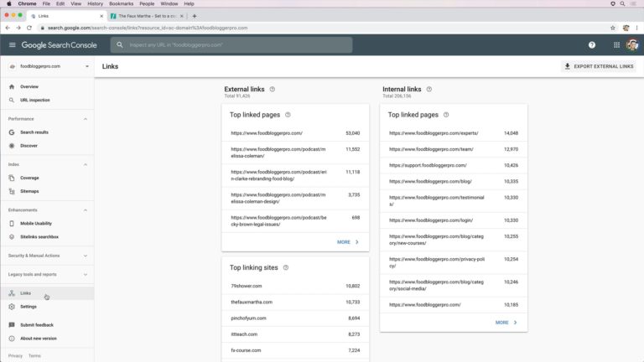The image size is (644, 362).
Task: Show help for Top linking sites
Action: coord(286,267)
